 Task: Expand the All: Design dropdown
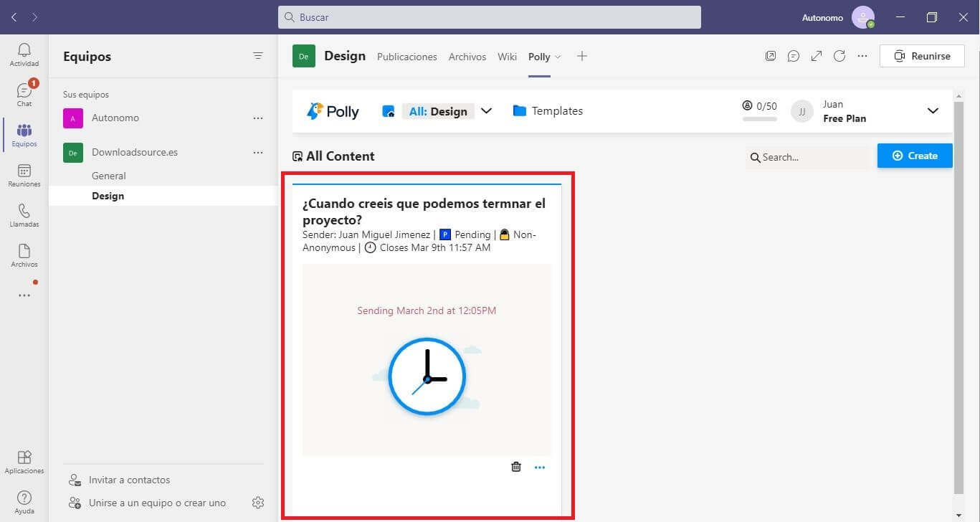pos(486,111)
